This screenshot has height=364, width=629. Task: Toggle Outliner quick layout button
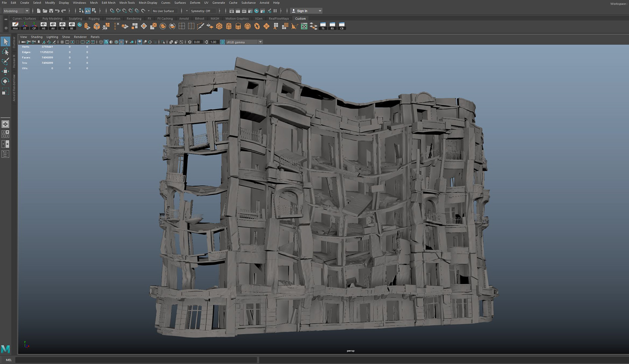5,154
